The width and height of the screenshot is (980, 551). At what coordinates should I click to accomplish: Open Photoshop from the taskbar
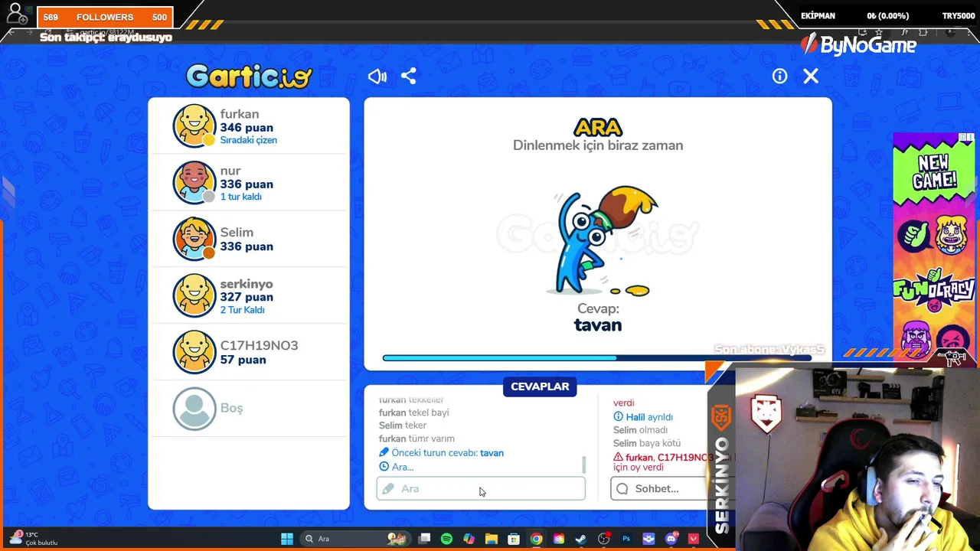coord(626,539)
